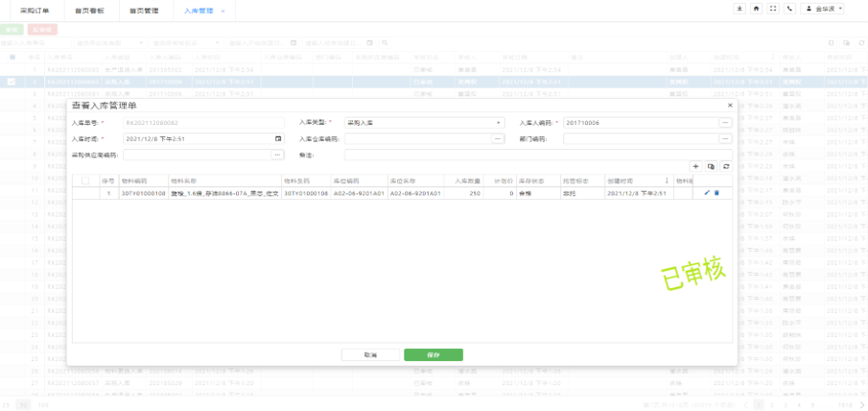Click the green 保存 button
This screenshot has height=411, width=868.
tap(434, 355)
